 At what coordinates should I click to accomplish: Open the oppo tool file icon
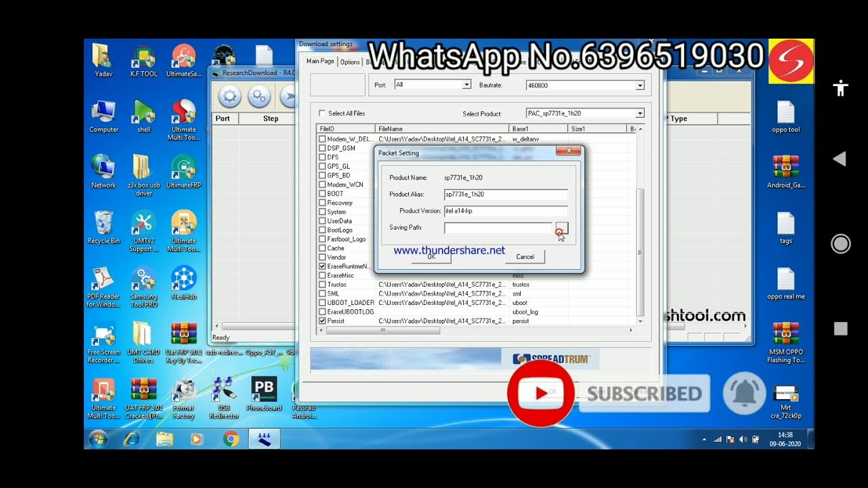coord(785,117)
